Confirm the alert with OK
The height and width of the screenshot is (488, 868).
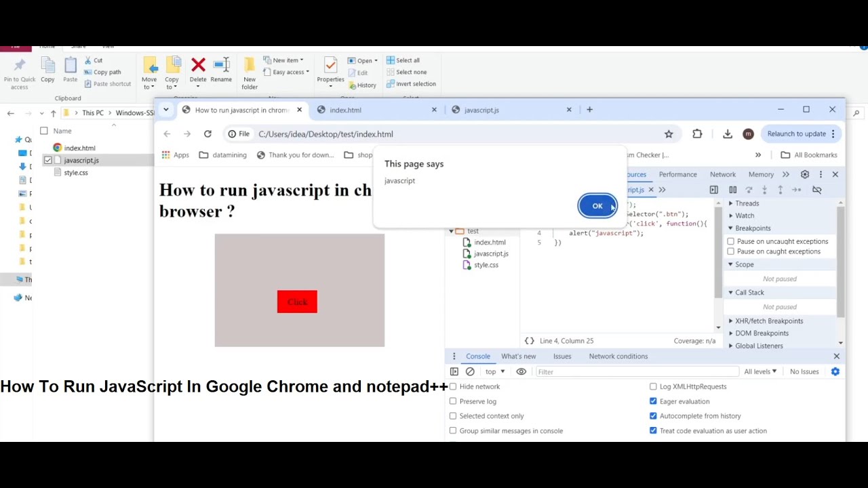point(597,206)
